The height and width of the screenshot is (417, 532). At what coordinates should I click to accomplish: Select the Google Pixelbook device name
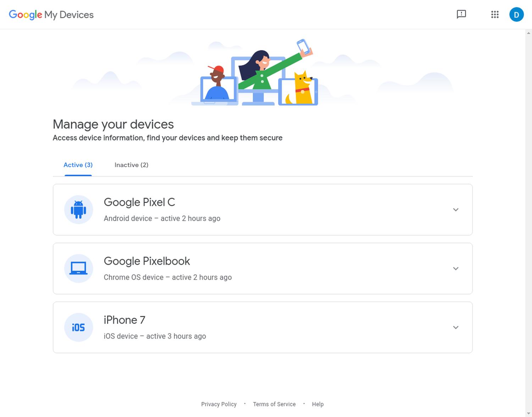[x=147, y=261]
